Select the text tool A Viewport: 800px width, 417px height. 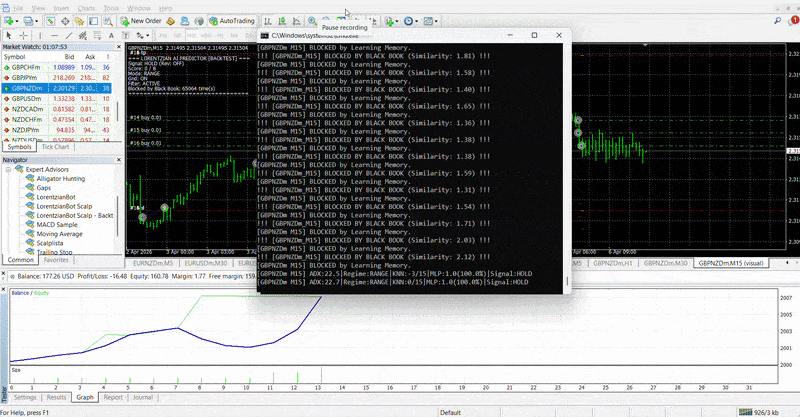tap(111, 35)
